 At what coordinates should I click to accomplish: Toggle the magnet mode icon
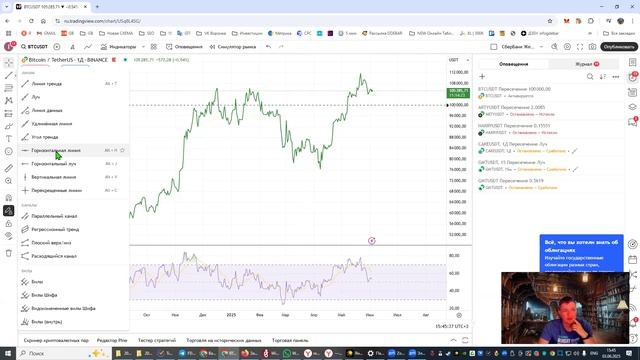[9, 198]
